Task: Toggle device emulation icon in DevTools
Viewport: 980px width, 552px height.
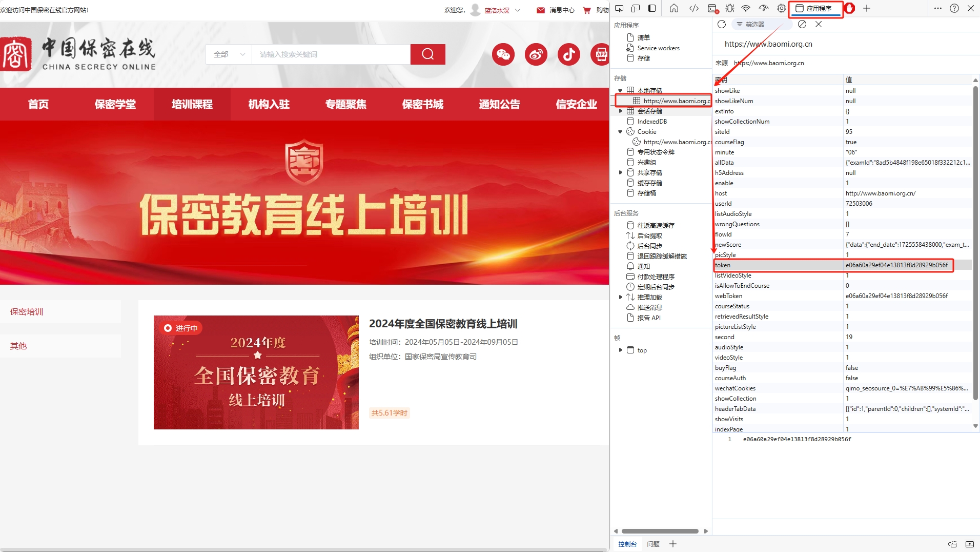Action: [x=636, y=8]
